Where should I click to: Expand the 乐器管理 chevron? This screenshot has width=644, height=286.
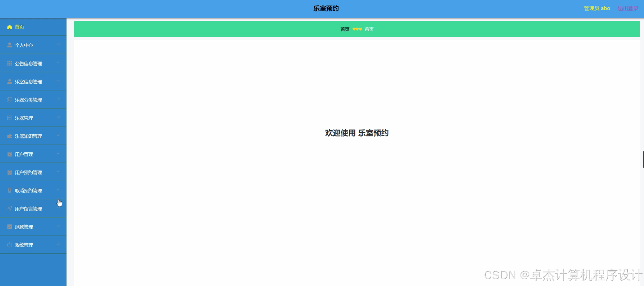coord(58,117)
